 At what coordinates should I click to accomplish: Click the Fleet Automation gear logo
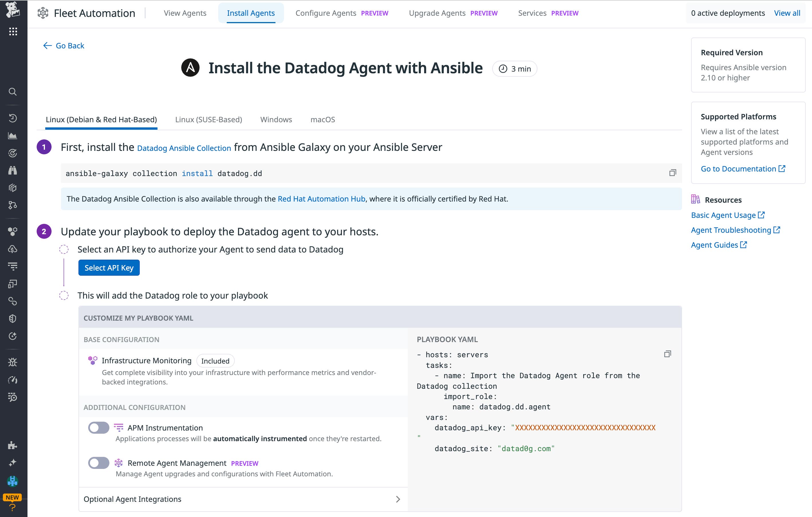[43, 13]
